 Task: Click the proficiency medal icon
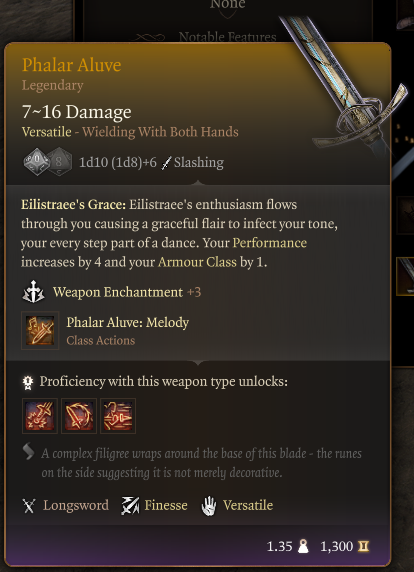click(28, 382)
